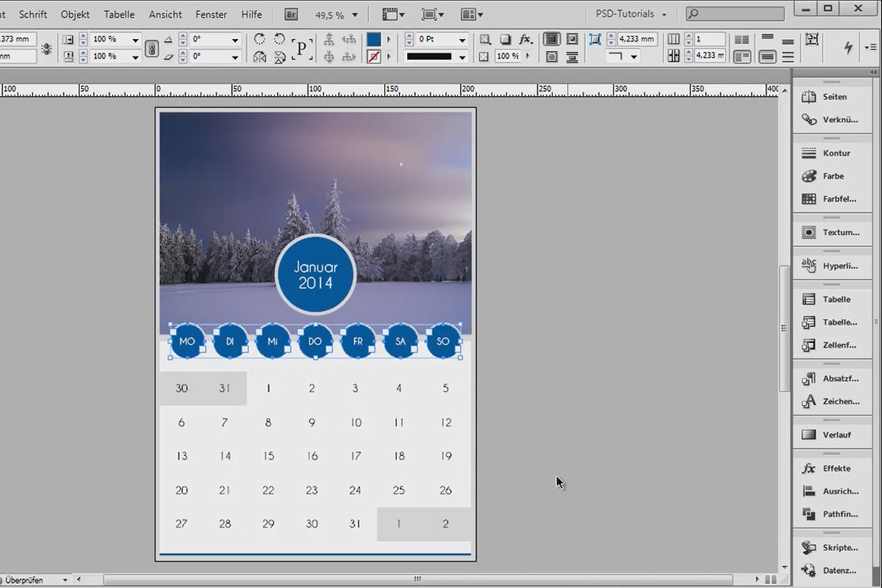Screen dimensions: 882x588
Task: Click the drop shadow icon
Action: pos(506,40)
